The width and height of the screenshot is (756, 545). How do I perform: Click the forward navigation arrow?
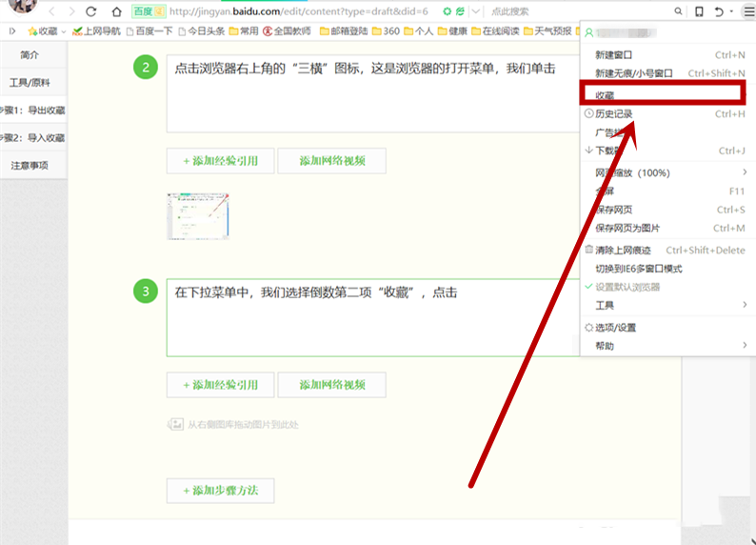71,11
